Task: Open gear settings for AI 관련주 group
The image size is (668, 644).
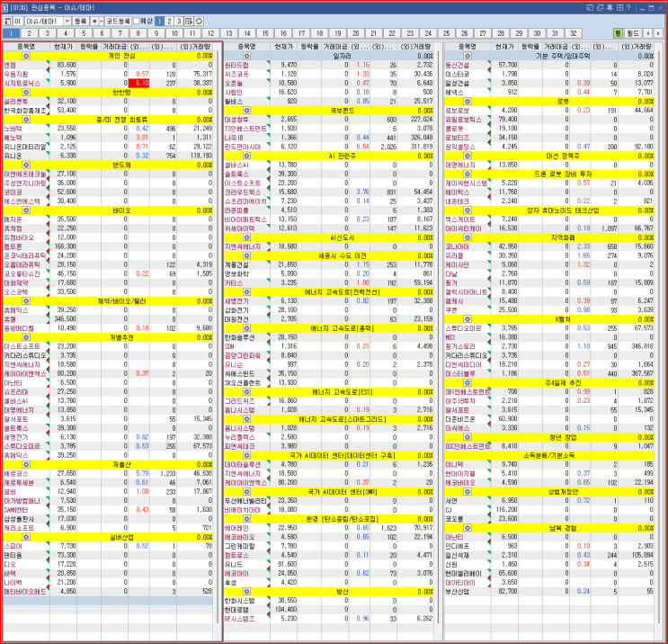Action: (x=246, y=156)
